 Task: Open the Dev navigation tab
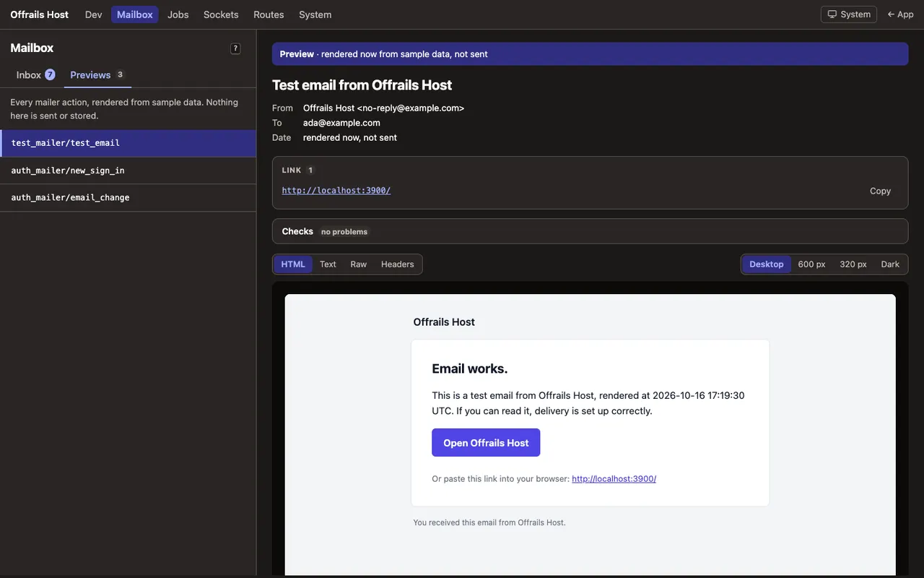point(94,14)
